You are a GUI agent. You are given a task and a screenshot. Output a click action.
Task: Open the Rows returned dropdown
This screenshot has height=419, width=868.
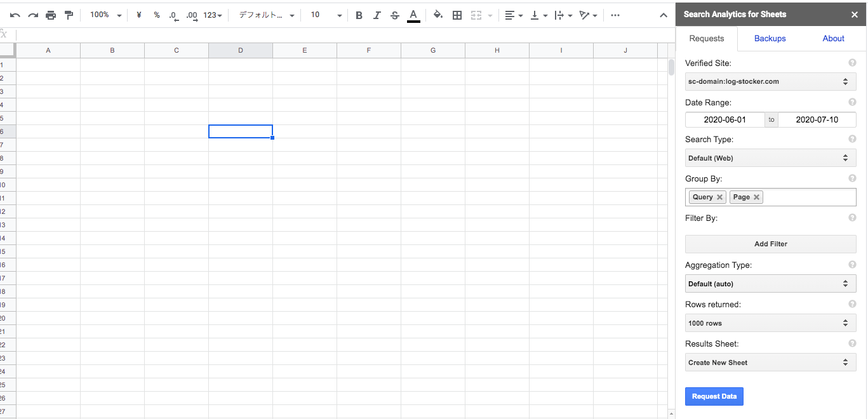pyautogui.click(x=771, y=323)
